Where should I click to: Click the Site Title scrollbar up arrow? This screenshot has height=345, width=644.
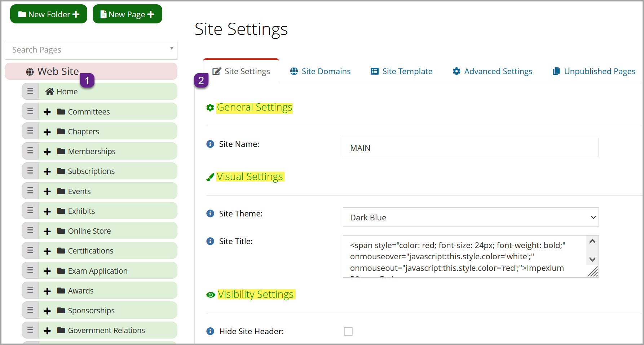tap(592, 241)
